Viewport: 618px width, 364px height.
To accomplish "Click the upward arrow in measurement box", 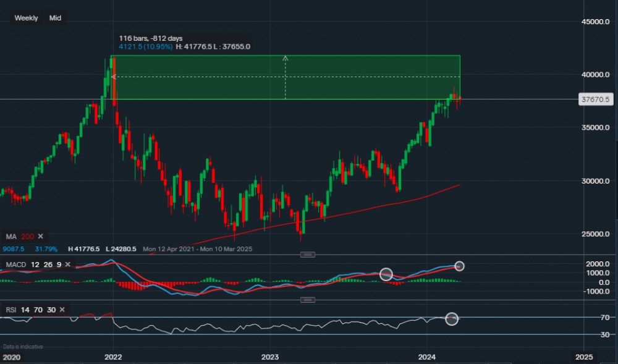I will pos(285,59).
